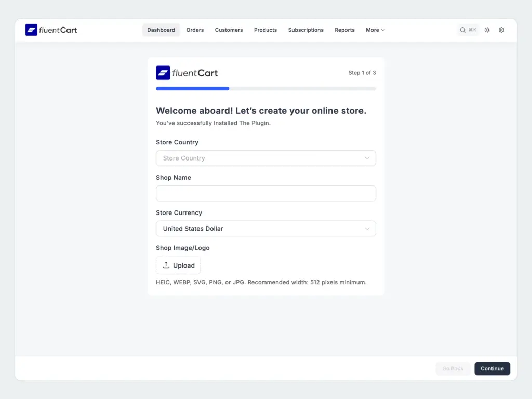Click the 'Shop Name' label
This screenshot has width=532, height=399.
pos(174,178)
